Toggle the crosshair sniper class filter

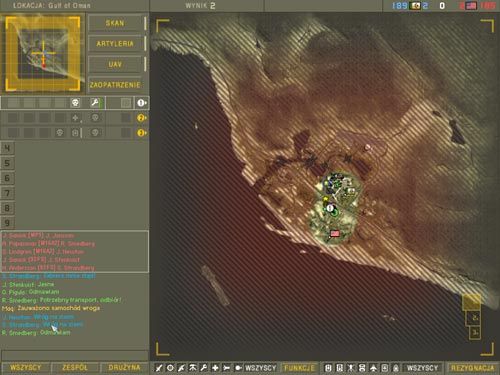tap(170, 368)
